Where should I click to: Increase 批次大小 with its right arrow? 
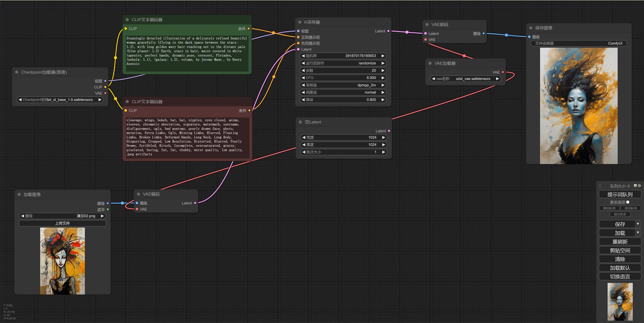point(384,152)
